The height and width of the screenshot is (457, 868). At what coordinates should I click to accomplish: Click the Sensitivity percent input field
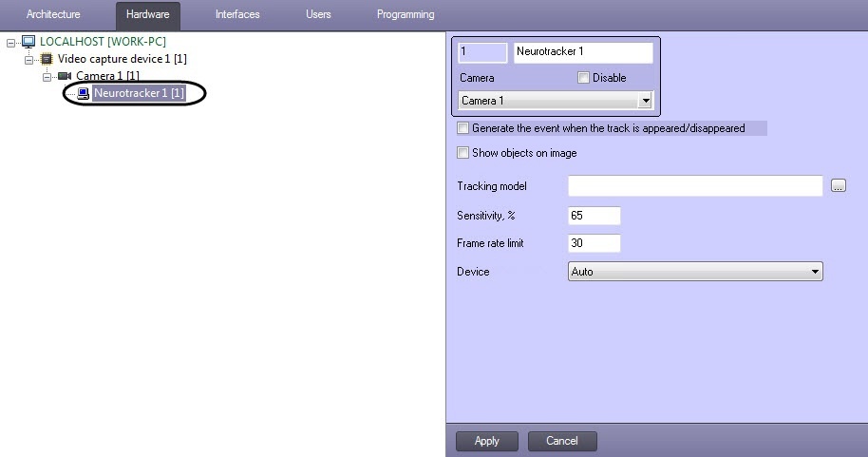pyautogui.click(x=594, y=216)
